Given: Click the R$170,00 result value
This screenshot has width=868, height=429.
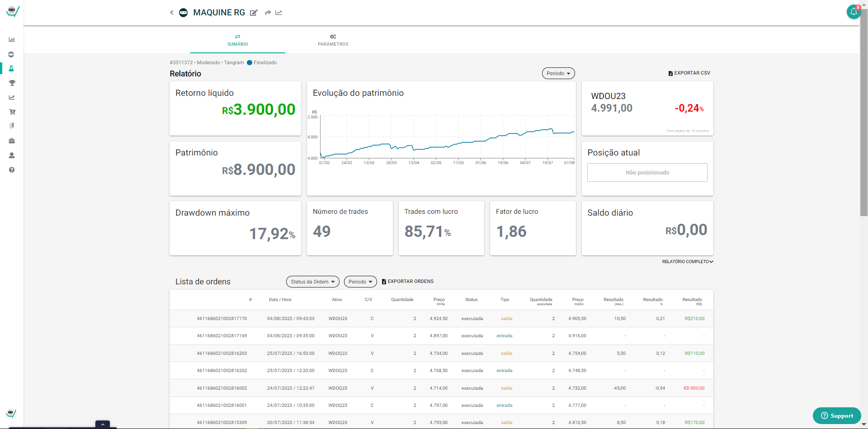Looking at the screenshot, I should coord(694,423).
